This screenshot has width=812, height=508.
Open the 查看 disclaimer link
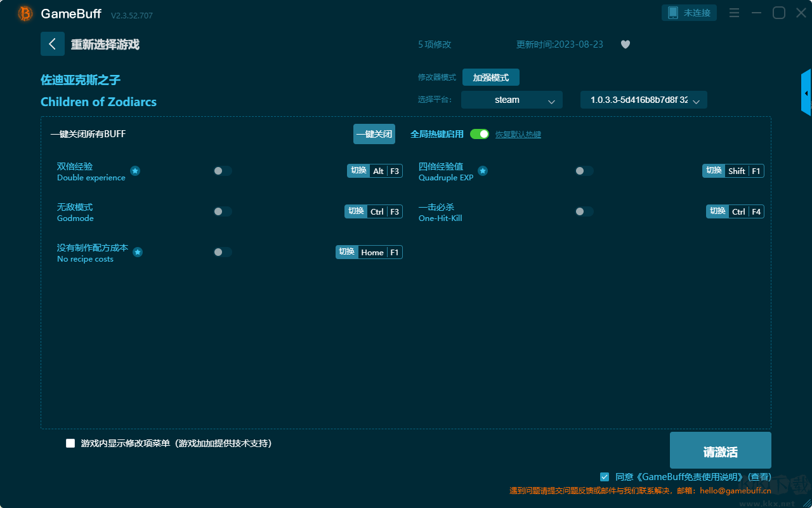(760, 477)
